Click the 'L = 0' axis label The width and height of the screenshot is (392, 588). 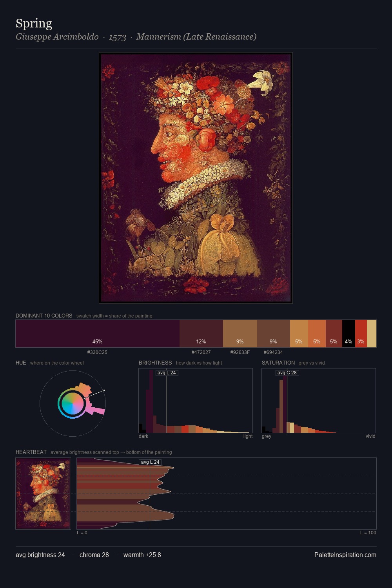pyautogui.click(x=82, y=533)
